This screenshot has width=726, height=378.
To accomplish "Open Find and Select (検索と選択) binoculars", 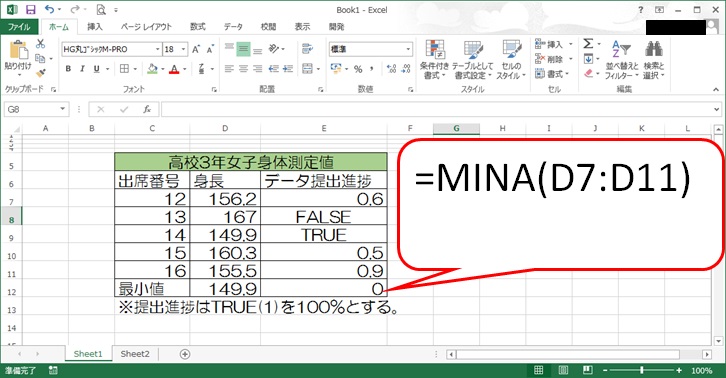I will [654, 59].
